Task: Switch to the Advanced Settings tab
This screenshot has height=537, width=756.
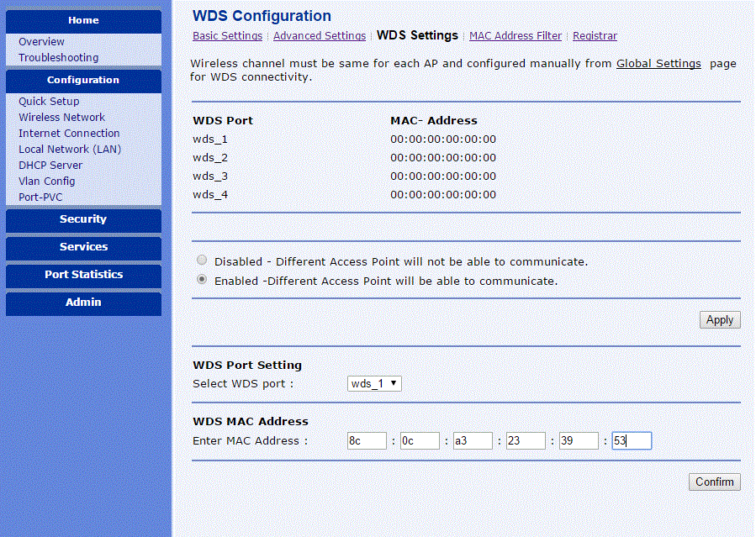Action: tap(320, 36)
